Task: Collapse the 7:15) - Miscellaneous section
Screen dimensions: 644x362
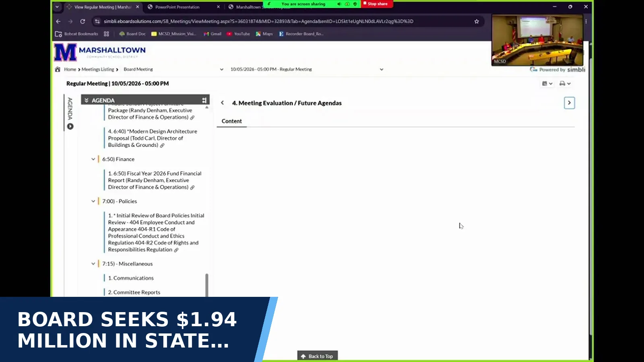Action: pos(93,264)
